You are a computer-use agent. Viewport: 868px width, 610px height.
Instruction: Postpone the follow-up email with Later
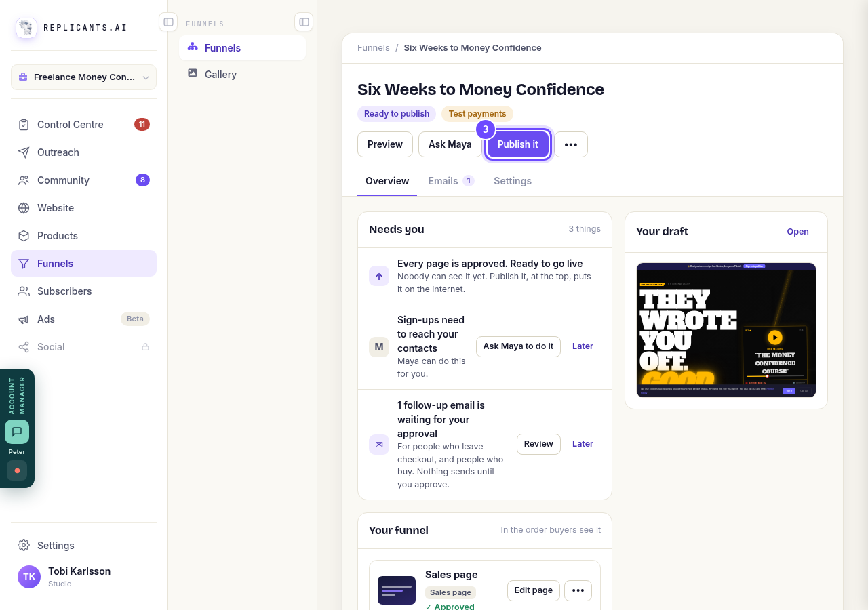click(x=583, y=444)
